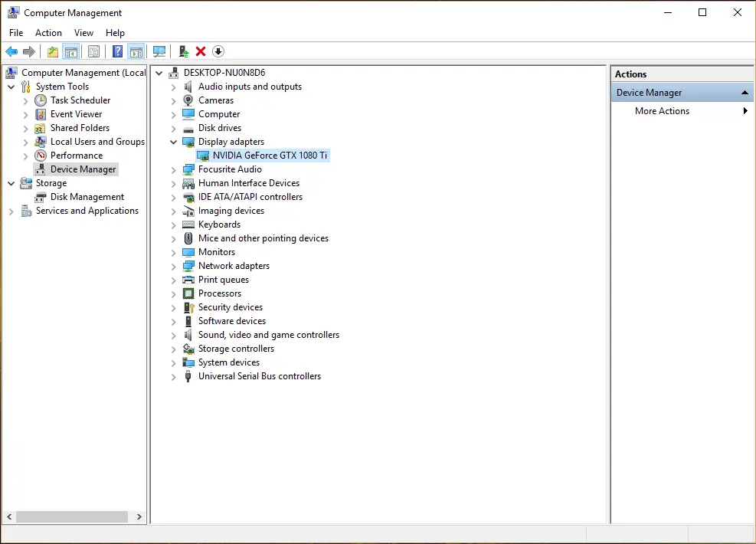The image size is (756, 544).
Task: Click the Storage controllers icon
Action: coord(188,349)
